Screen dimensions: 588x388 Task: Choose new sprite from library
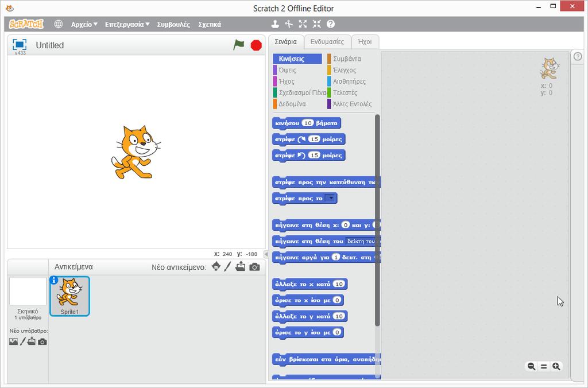tap(216, 266)
